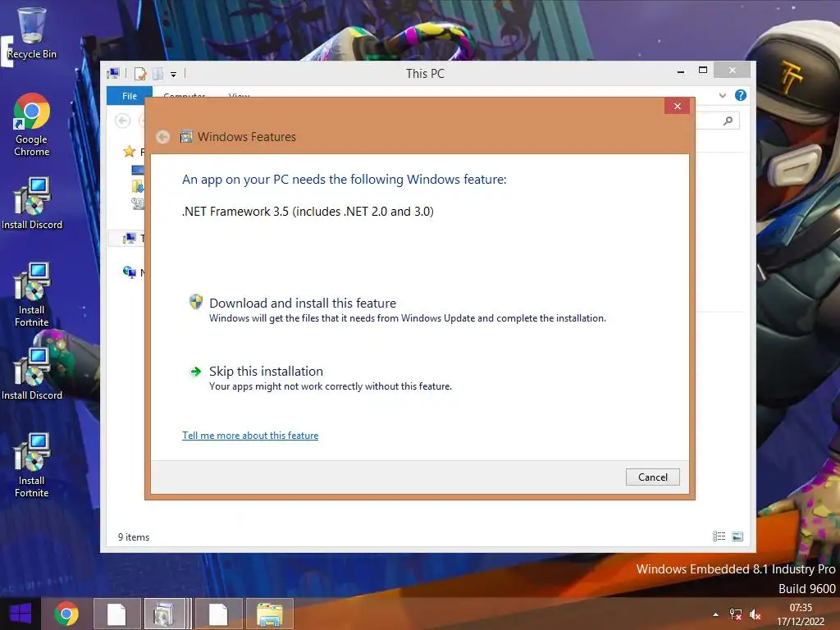This screenshot has width=840, height=630.
Task: Launch Google Chrome from the desktop shortcut
Action: coord(32,125)
